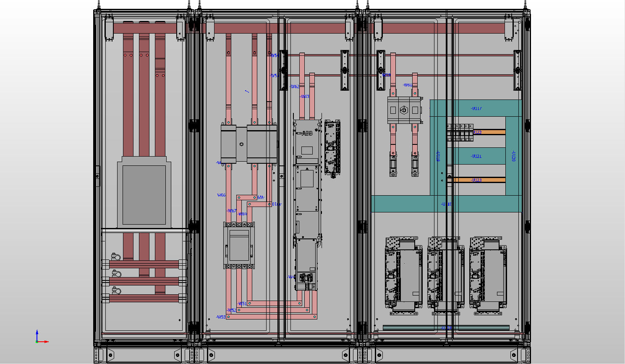The height and width of the screenshot is (364, 625).
Task: Select the rightmost drive unit in right cabinet
Action: 488,275
